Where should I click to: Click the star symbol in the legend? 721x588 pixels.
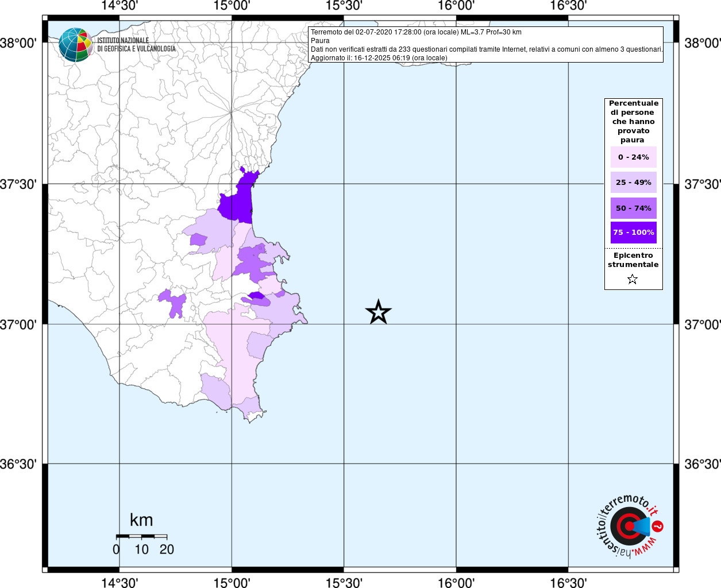(633, 280)
